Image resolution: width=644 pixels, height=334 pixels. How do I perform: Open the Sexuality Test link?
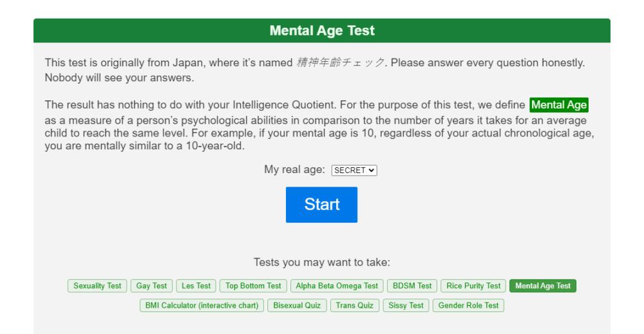click(97, 286)
